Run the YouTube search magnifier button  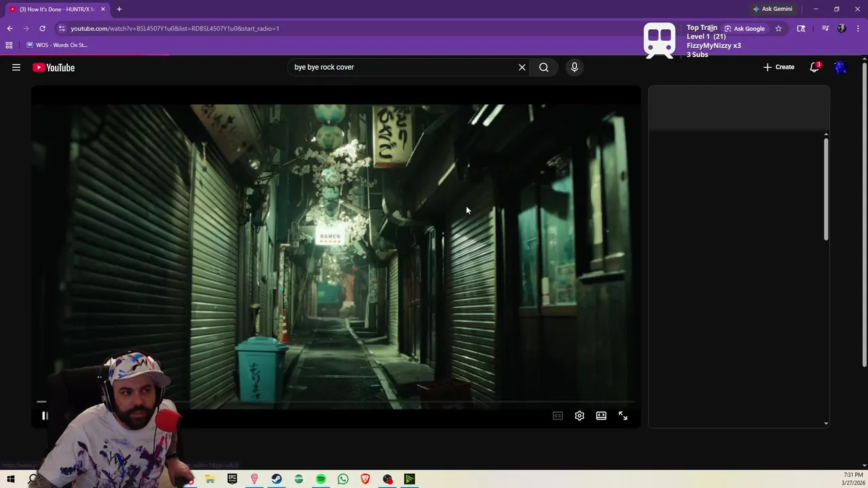544,67
